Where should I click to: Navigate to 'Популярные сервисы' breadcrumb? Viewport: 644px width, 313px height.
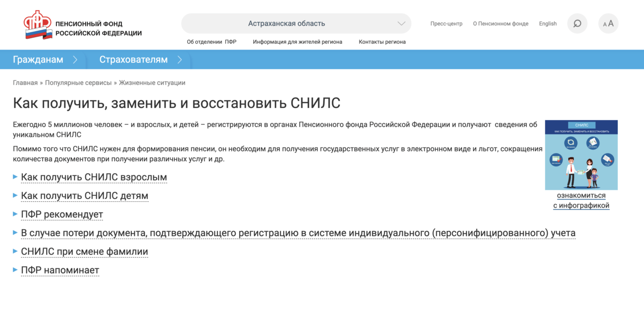point(78,83)
